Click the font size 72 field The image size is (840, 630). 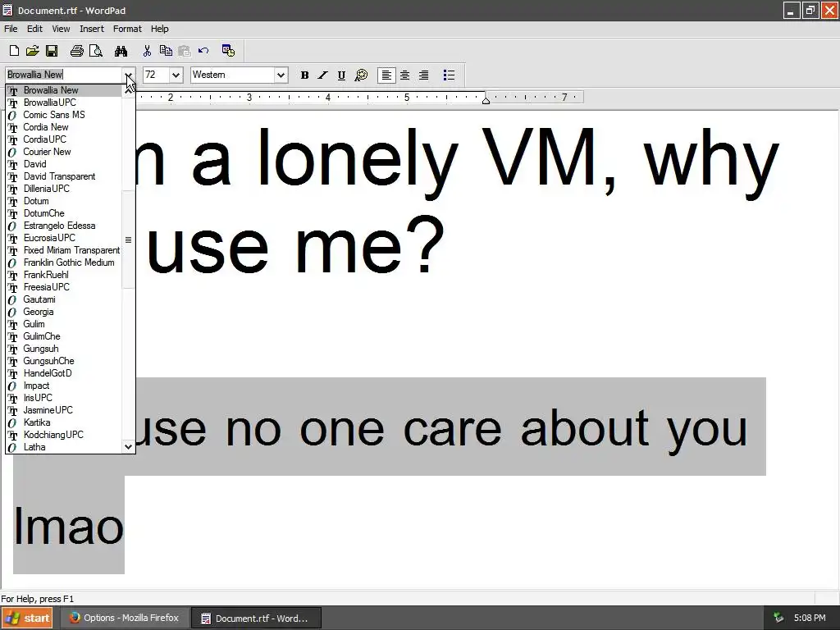point(157,75)
